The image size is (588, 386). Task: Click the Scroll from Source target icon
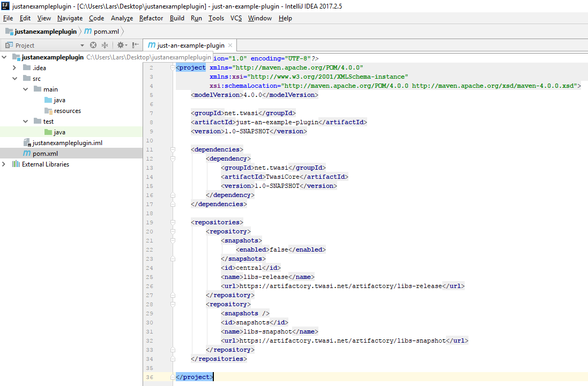coord(93,46)
